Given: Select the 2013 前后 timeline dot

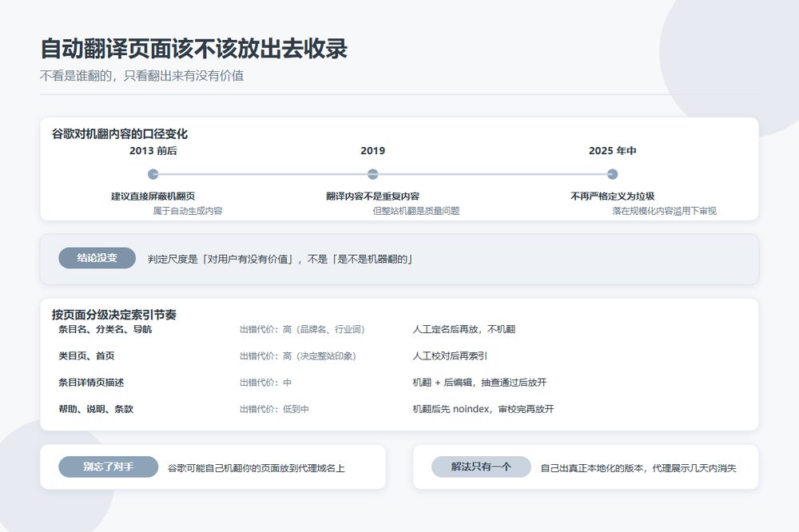Looking at the screenshot, I should pyautogui.click(x=153, y=174).
